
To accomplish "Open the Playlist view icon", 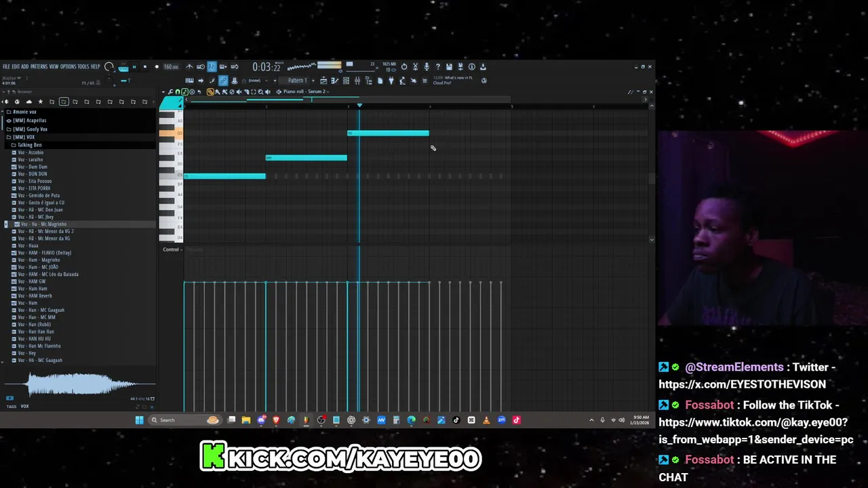I will [x=323, y=80].
